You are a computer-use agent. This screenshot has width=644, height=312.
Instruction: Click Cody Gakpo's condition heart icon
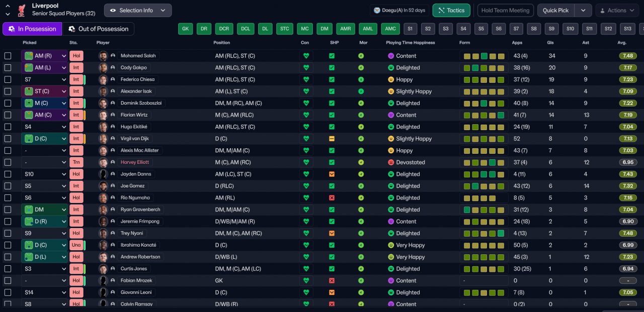click(x=306, y=68)
